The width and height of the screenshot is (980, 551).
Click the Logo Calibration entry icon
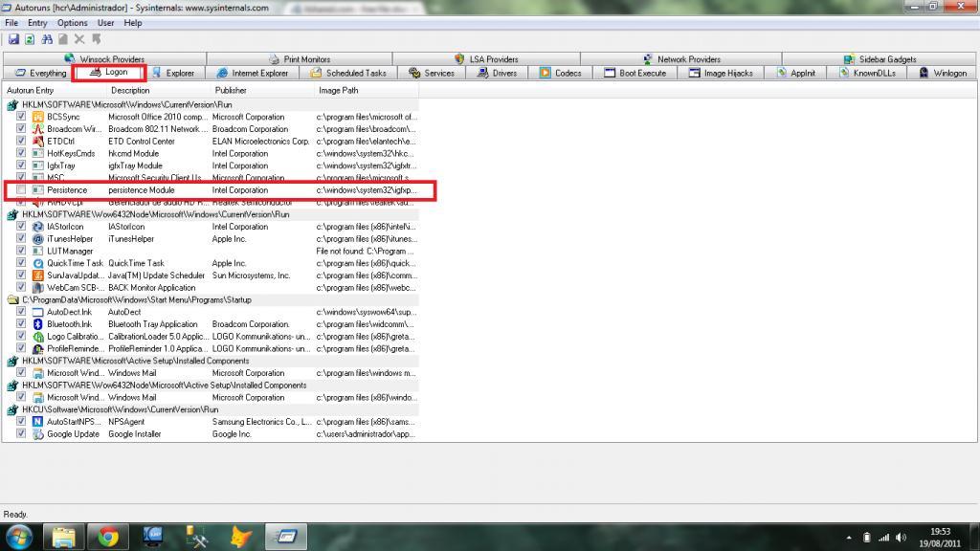point(37,337)
